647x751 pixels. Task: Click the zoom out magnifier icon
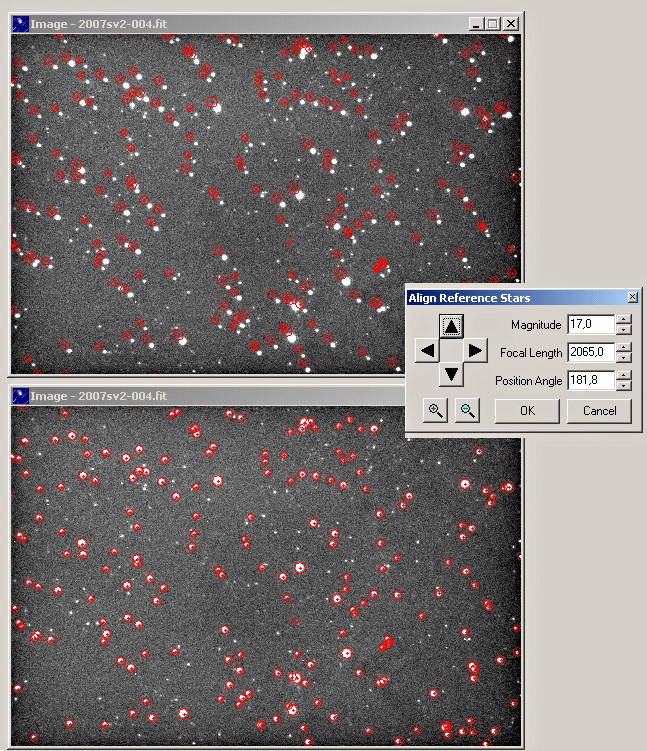click(x=466, y=411)
